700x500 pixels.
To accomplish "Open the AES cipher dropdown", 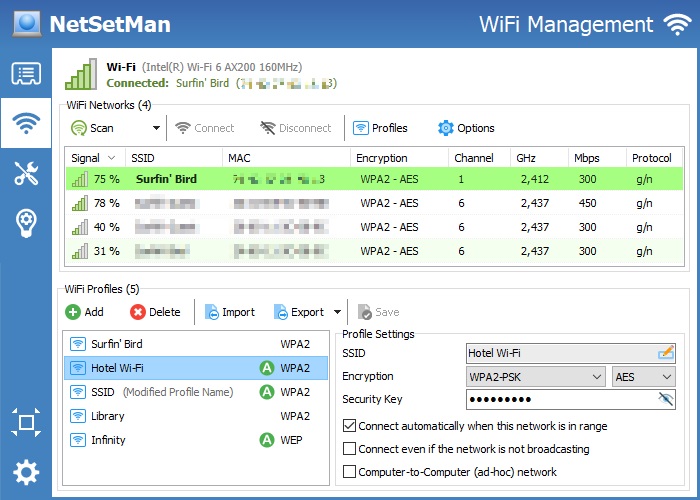I will tap(643, 377).
